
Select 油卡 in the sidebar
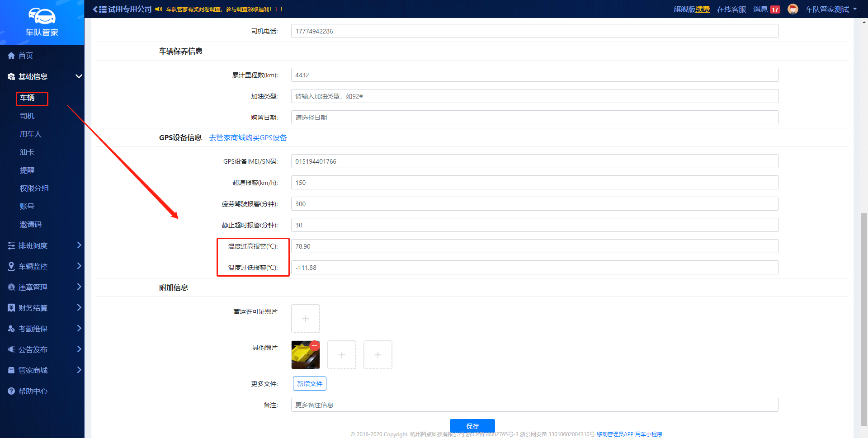pos(27,152)
